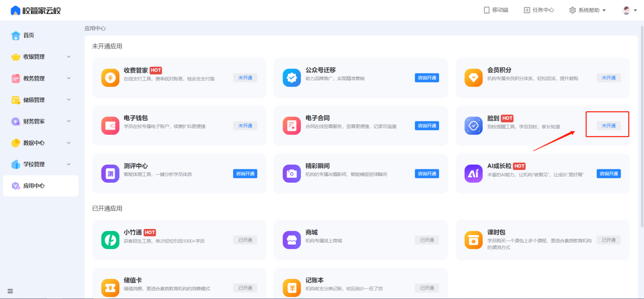Click the 校管家云校 logo icon
Image resolution: width=644 pixels, height=299 pixels.
coord(15,10)
